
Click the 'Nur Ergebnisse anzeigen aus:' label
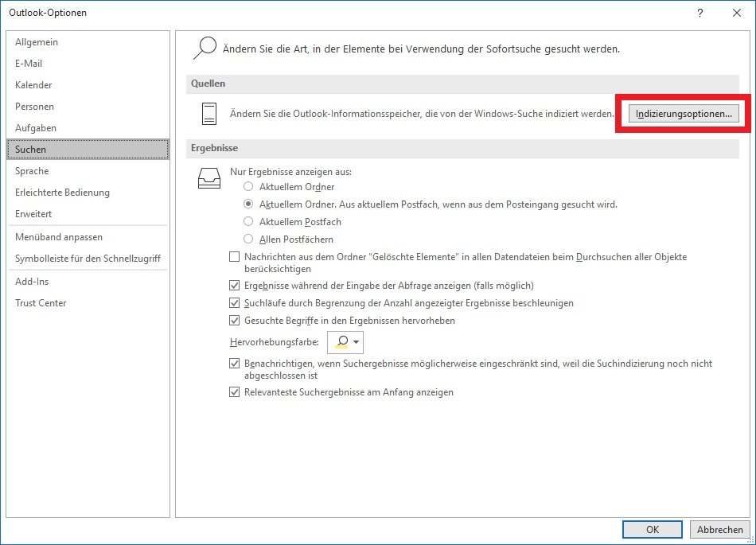pos(290,172)
